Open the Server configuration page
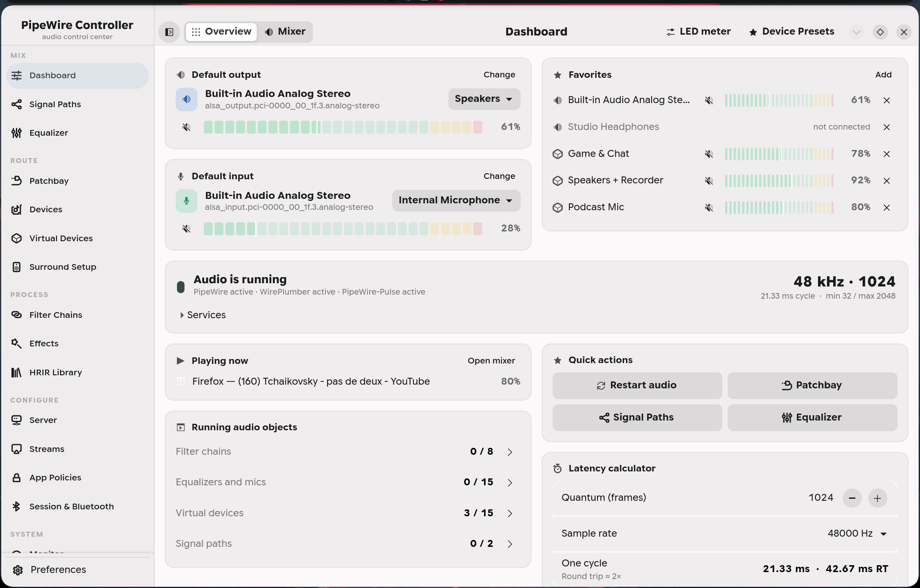Viewport: 920px width, 588px height. click(77, 420)
